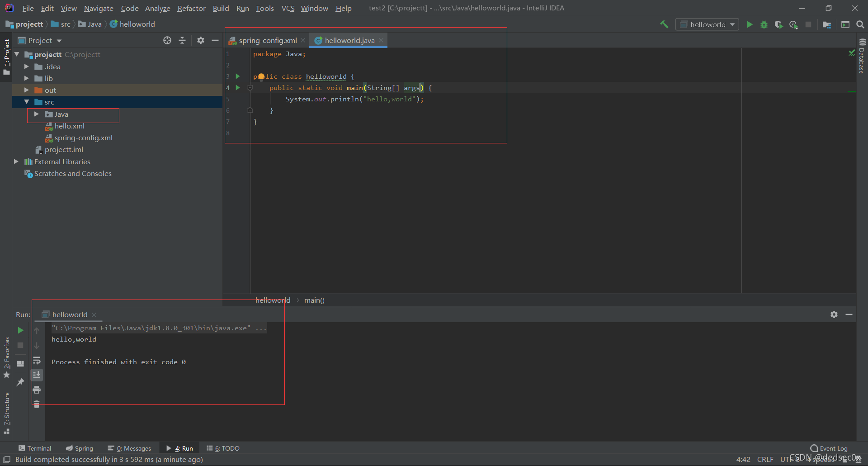Screen dimensions: 868x466
Task: Open the Profiler run icon
Action: pos(793,24)
